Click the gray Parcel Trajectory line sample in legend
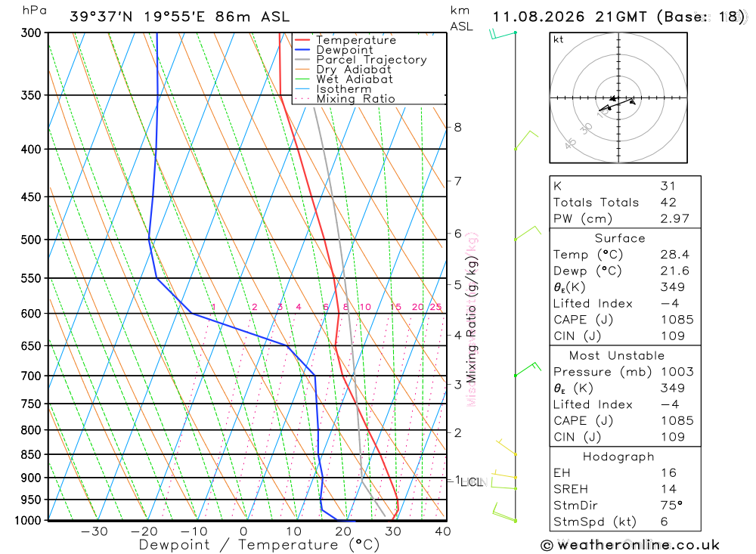The width and height of the screenshot is (756, 554). tap(302, 60)
